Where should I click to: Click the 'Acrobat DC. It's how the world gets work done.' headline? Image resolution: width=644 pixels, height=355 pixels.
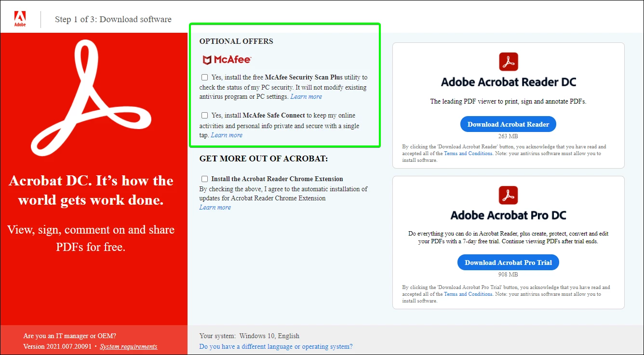click(91, 190)
